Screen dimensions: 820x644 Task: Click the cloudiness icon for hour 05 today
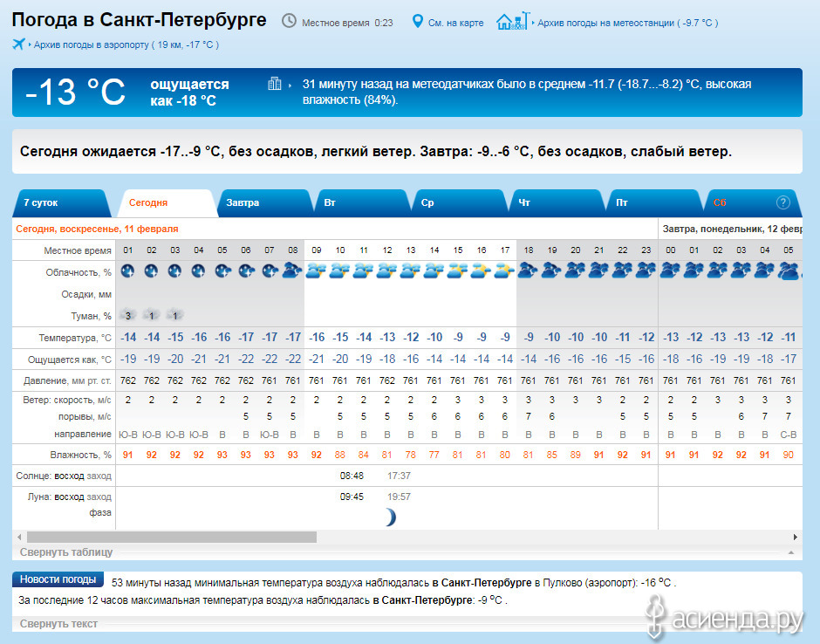pos(222,271)
